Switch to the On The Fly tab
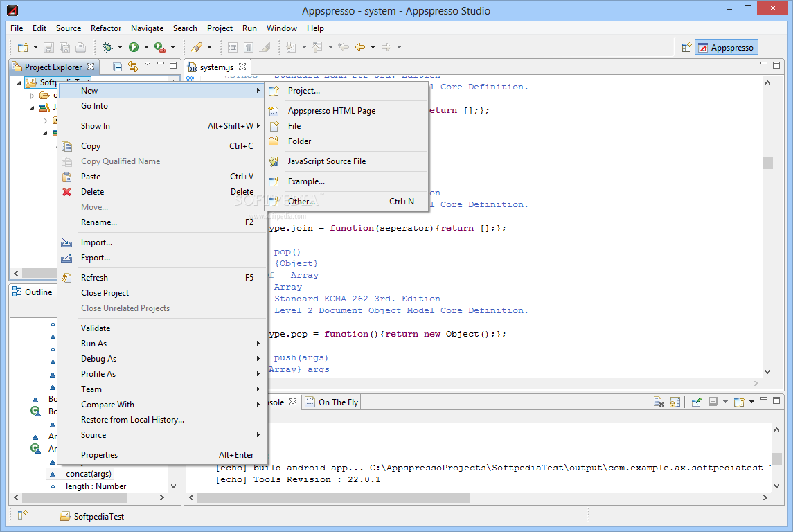 pyautogui.click(x=332, y=402)
